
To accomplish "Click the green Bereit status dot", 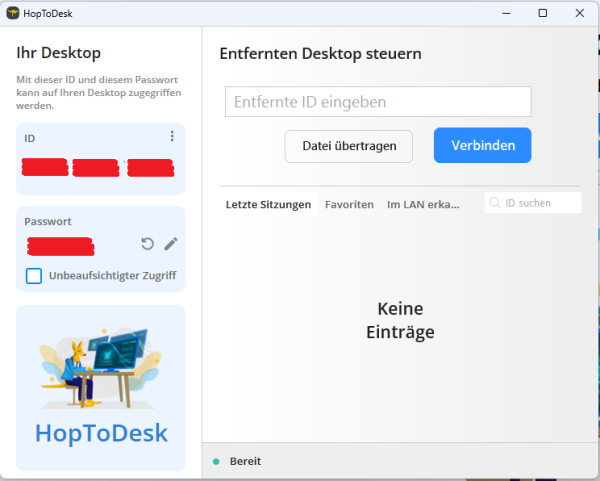I will [216, 461].
